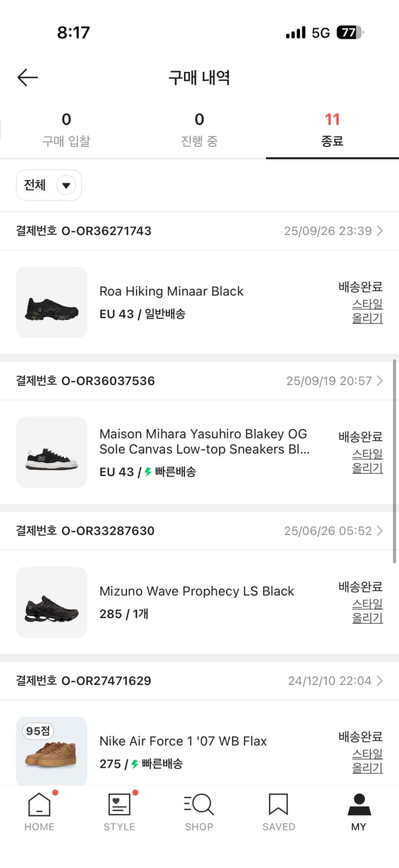The width and height of the screenshot is (399, 868).
Task: Open the SAVED bookmark icon
Action: click(279, 805)
